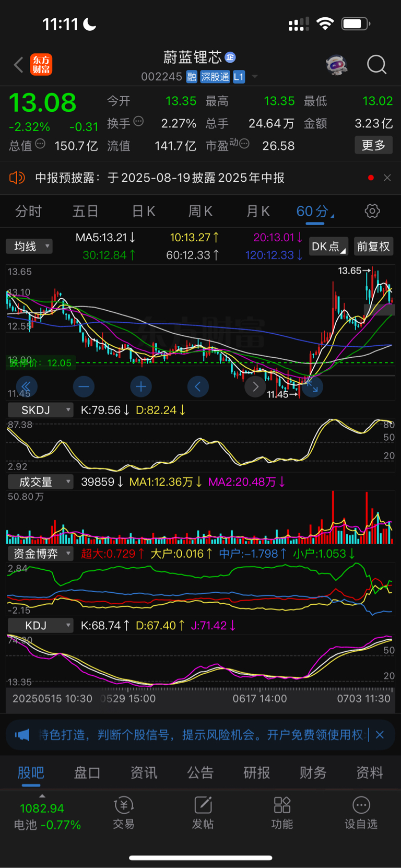
Task: Open the KDJ indicator dropdown
Action: (x=40, y=625)
